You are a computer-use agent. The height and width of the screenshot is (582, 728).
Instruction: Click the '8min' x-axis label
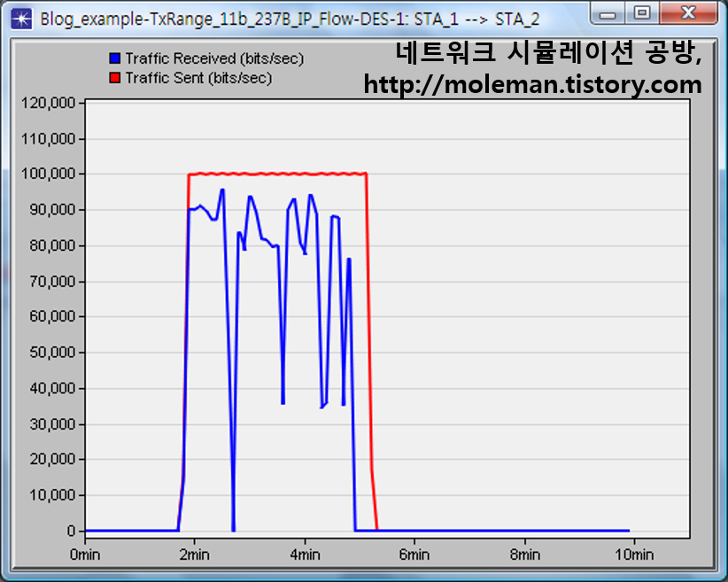tap(525, 555)
